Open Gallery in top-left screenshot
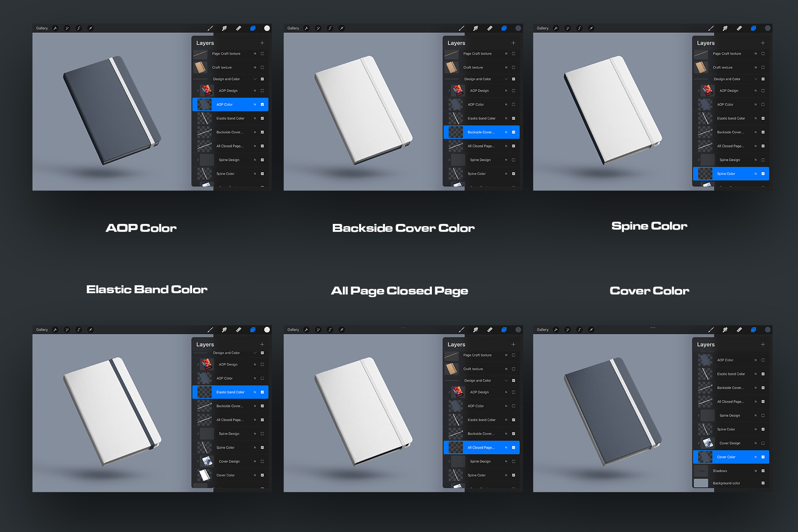 click(42, 28)
